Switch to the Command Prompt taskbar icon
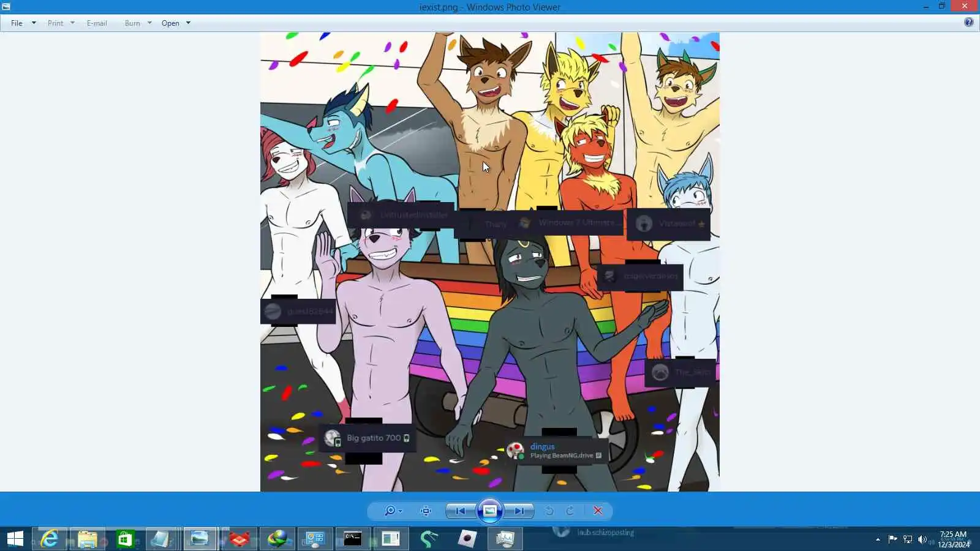980x551 pixels. (x=353, y=539)
